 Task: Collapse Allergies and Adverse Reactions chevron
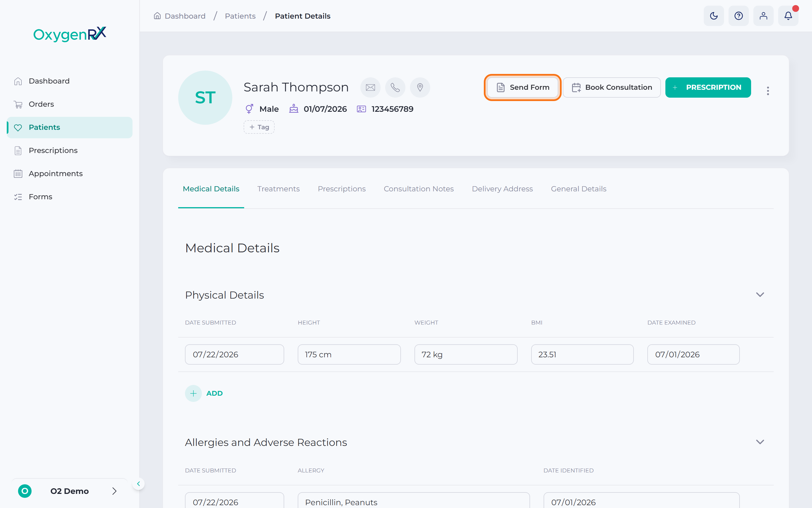[760, 442]
